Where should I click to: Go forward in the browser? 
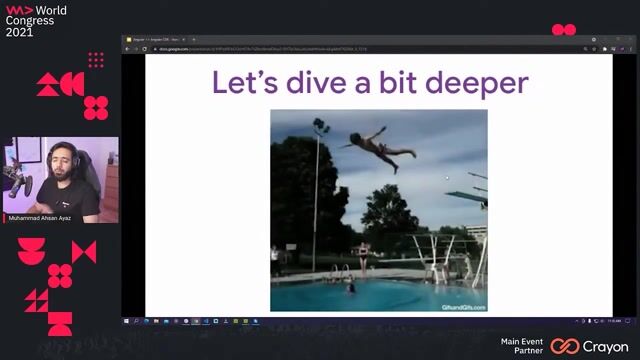(x=136, y=49)
